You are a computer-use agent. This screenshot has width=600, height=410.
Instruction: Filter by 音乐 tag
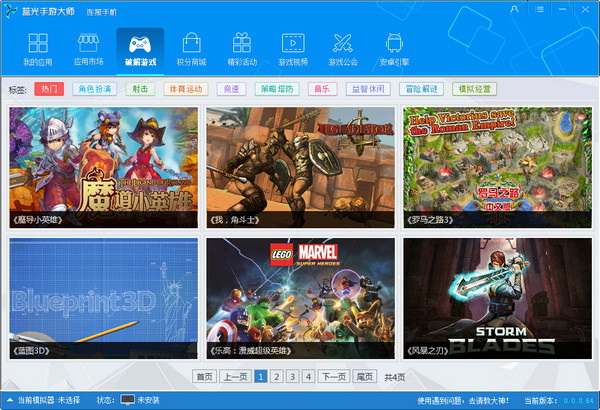[x=323, y=89]
